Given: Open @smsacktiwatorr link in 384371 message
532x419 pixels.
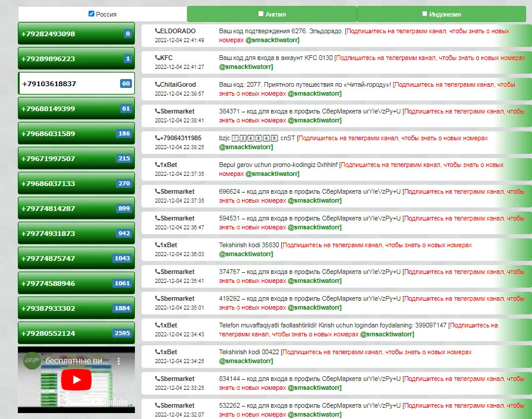Looking at the screenshot, I should 314,121.
